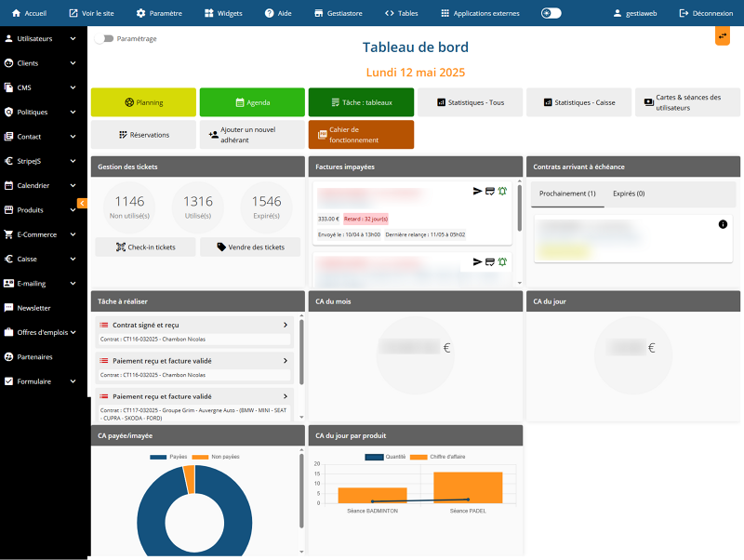
Task: Click the Partenaires icon in sidebar
Action: coord(8,357)
